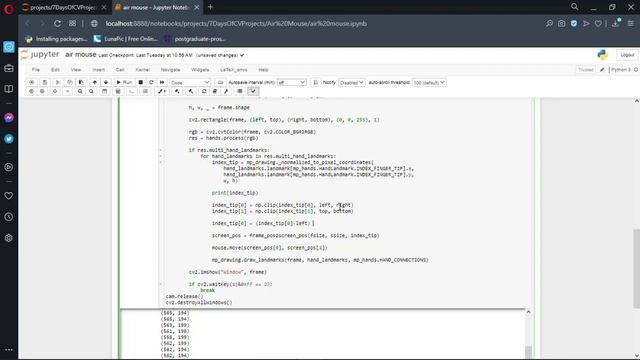Open the Cell menu
The image size is (640, 360).
point(120,70)
